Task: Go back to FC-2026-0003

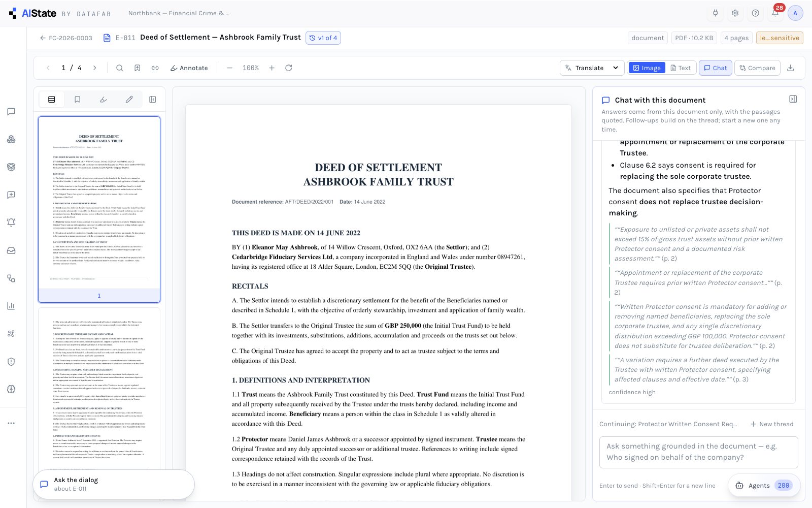Action: click(x=66, y=38)
